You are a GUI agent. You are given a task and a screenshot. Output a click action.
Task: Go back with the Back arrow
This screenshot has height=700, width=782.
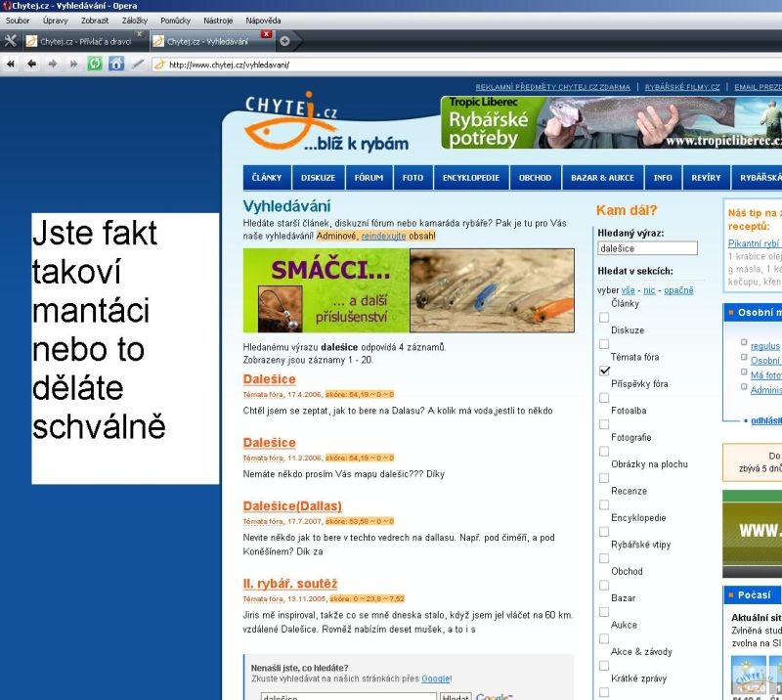pyautogui.click(x=32, y=64)
